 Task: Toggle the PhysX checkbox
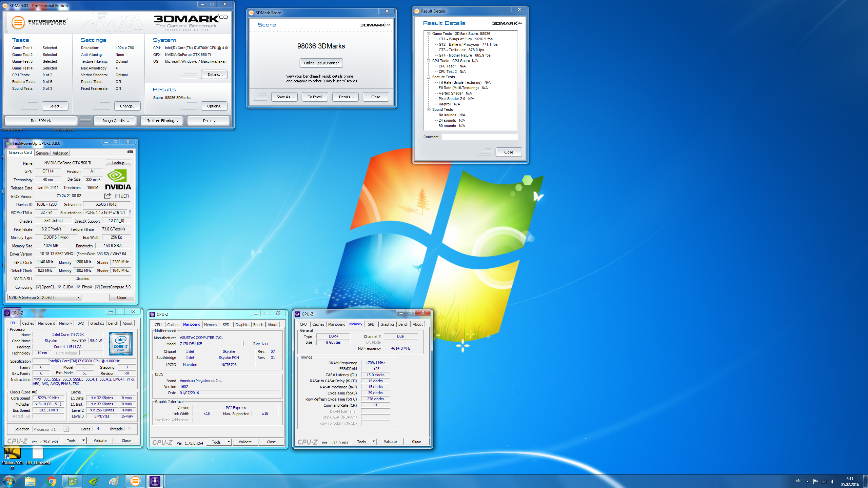tap(79, 287)
